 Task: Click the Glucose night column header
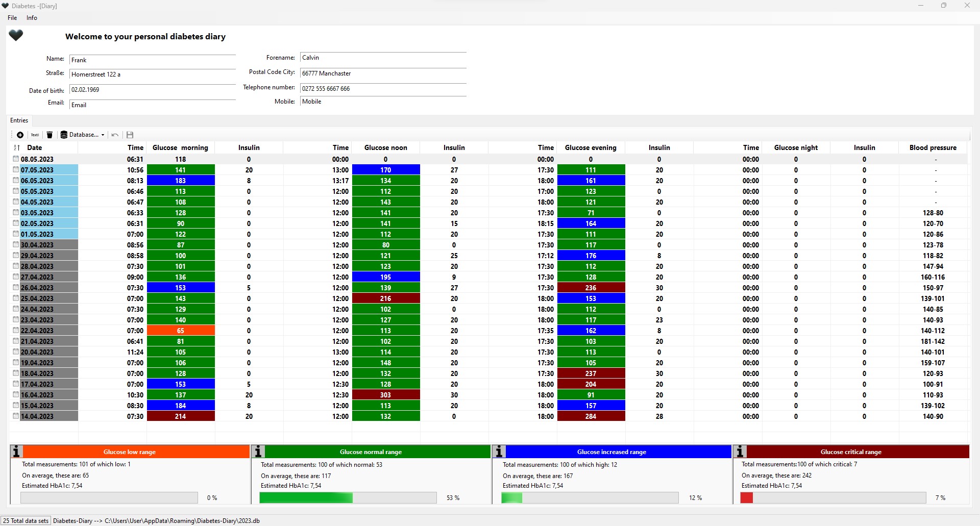tap(796, 147)
